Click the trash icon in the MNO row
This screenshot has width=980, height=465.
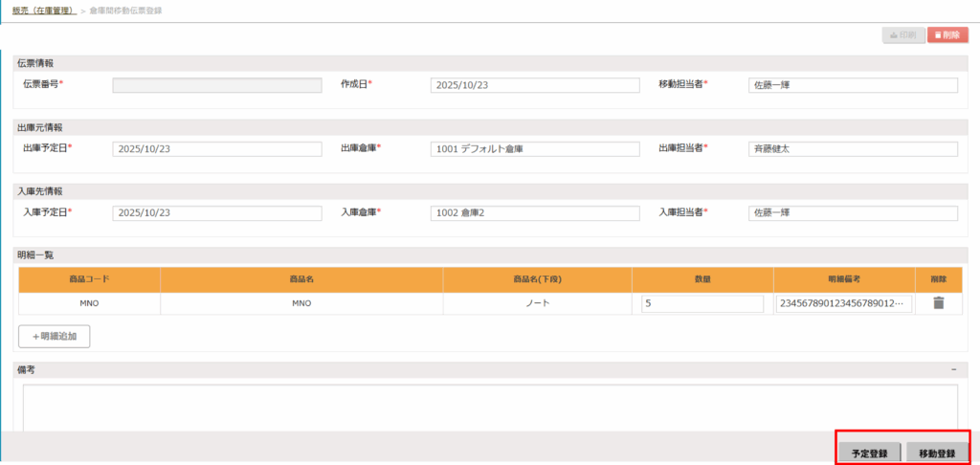938,303
